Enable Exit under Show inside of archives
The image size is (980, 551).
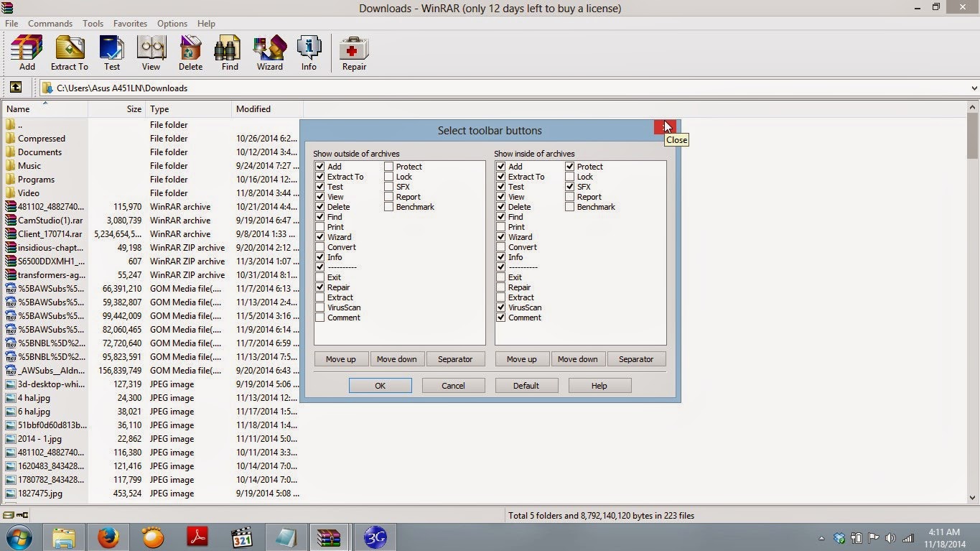pyautogui.click(x=501, y=277)
